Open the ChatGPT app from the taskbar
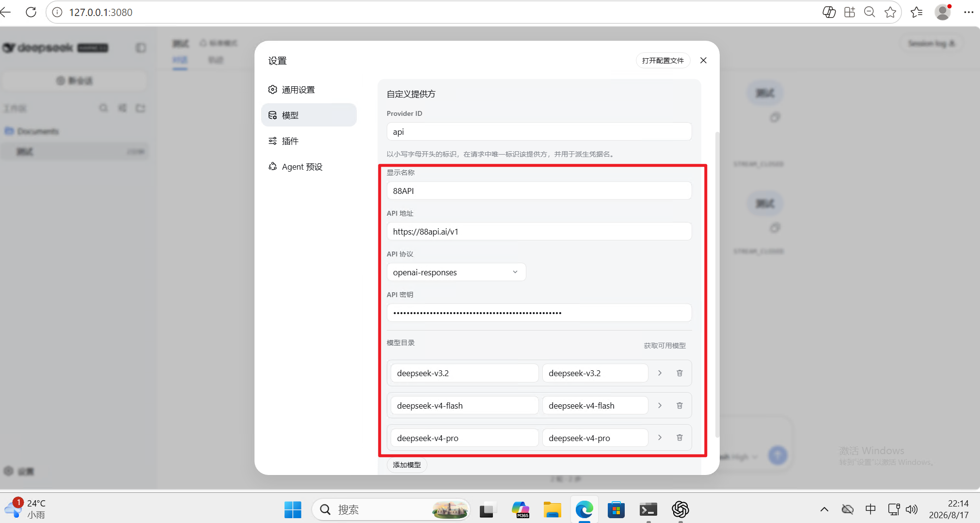This screenshot has height=523, width=980. [x=680, y=509]
